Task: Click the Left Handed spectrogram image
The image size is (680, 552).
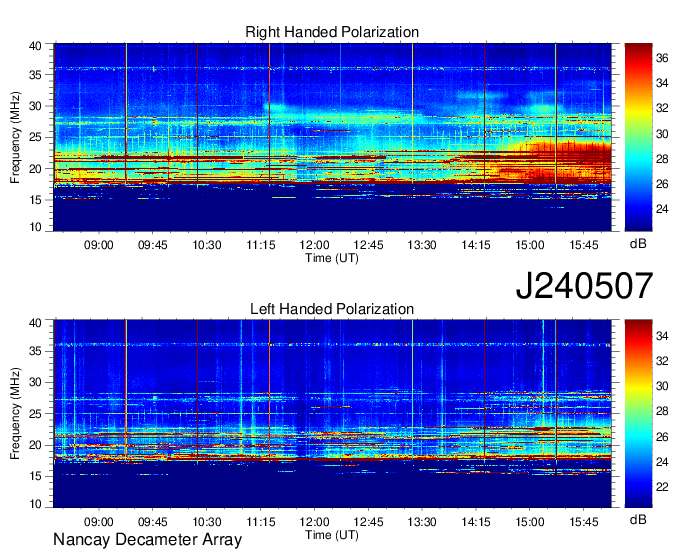Action: [x=332, y=414]
